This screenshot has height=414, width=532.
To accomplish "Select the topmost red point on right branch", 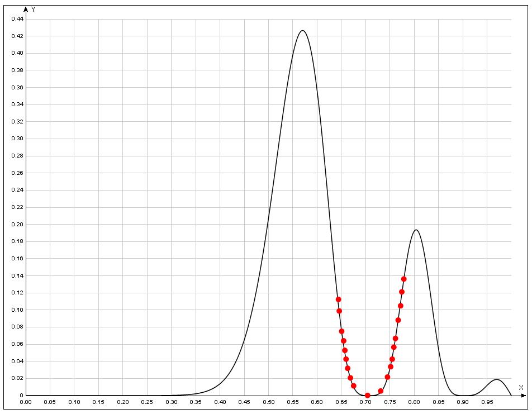I will 404,279.
